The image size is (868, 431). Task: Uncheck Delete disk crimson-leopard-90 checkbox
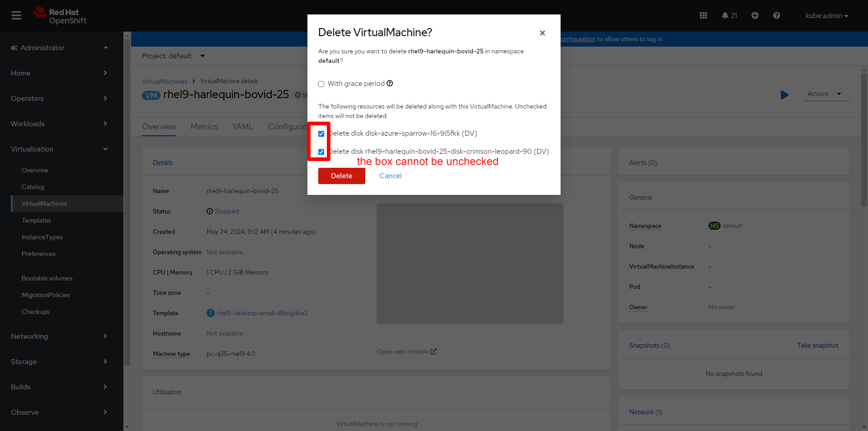click(321, 152)
